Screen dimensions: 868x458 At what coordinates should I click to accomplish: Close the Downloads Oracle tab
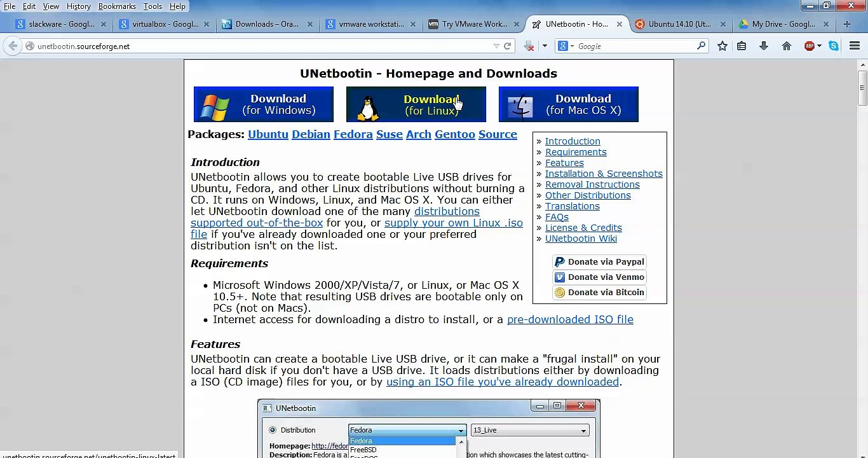(310, 24)
